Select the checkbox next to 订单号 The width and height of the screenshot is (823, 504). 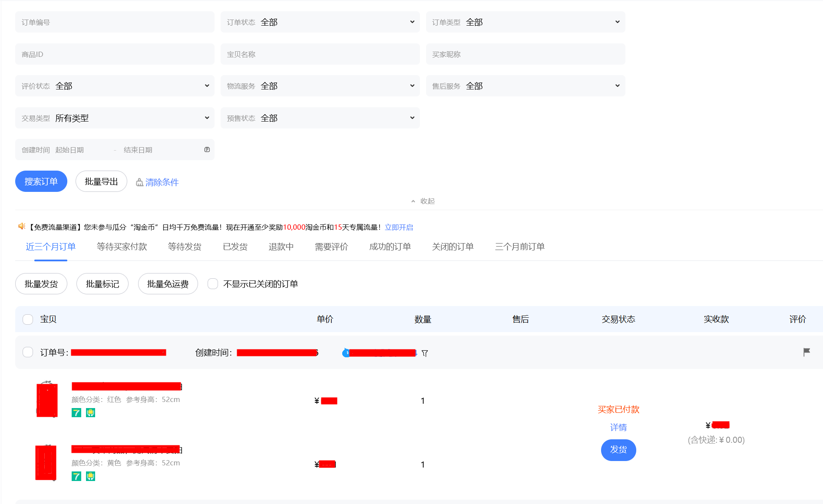pos(28,352)
